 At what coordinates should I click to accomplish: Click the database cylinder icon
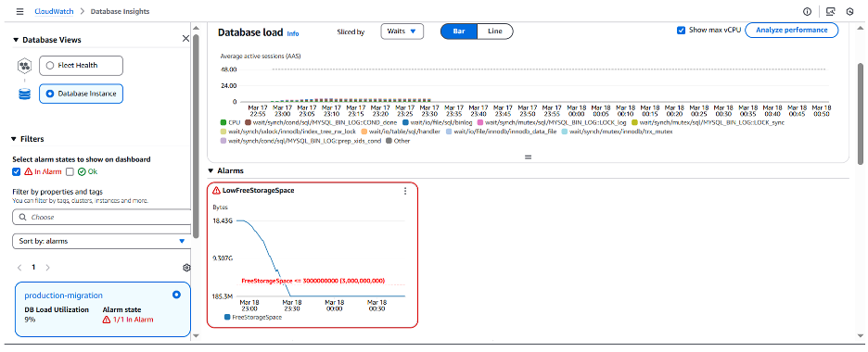point(24,94)
